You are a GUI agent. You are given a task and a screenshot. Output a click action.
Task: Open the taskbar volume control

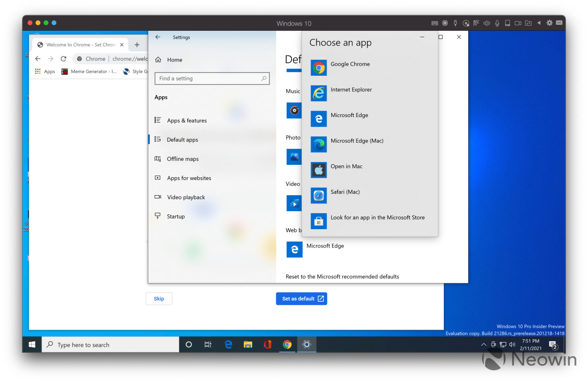pos(512,344)
